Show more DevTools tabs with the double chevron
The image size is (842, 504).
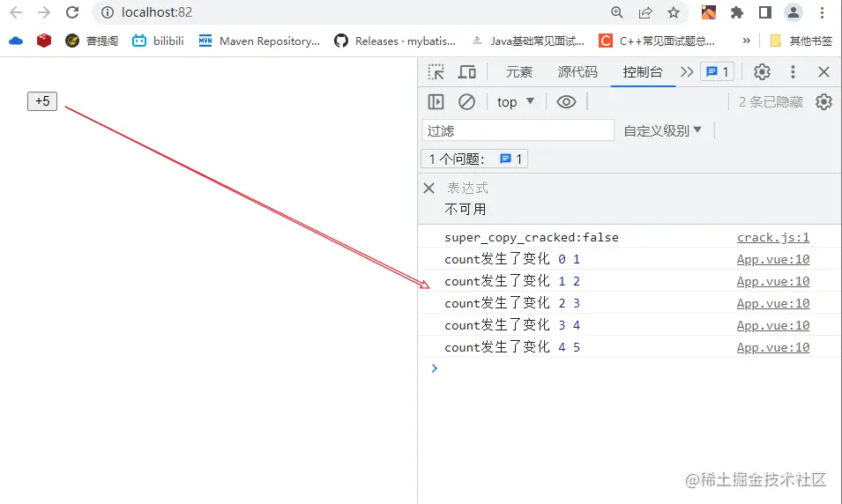687,72
